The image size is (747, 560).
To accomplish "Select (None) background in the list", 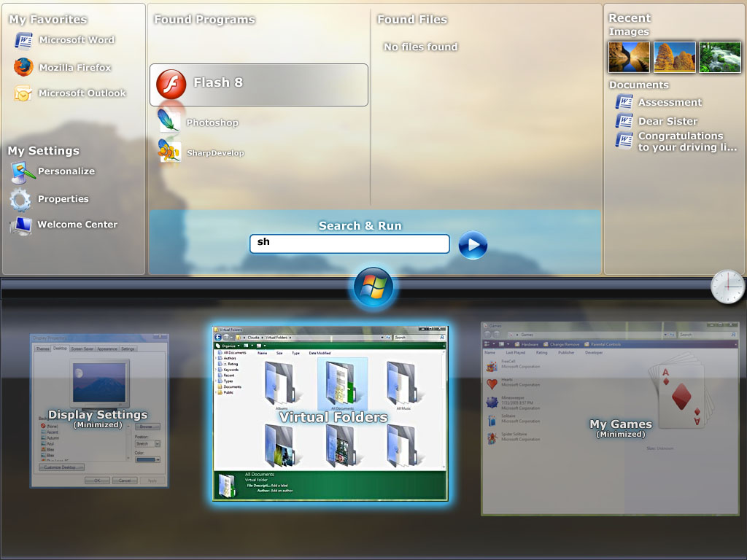I will (x=50, y=426).
